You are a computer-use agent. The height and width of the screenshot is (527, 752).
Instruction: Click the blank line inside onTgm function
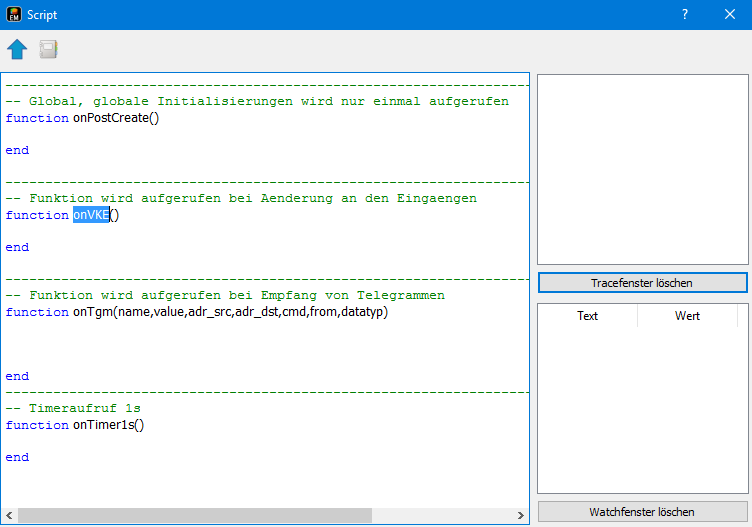(200, 344)
